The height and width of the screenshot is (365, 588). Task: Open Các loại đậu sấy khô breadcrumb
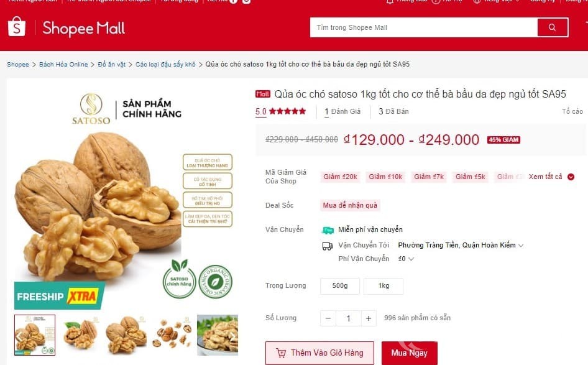point(165,65)
